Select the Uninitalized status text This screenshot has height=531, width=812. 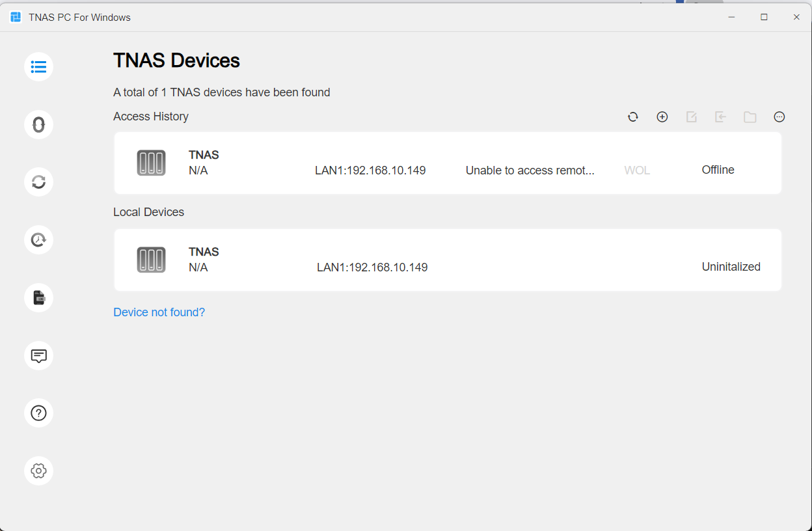[731, 267]
